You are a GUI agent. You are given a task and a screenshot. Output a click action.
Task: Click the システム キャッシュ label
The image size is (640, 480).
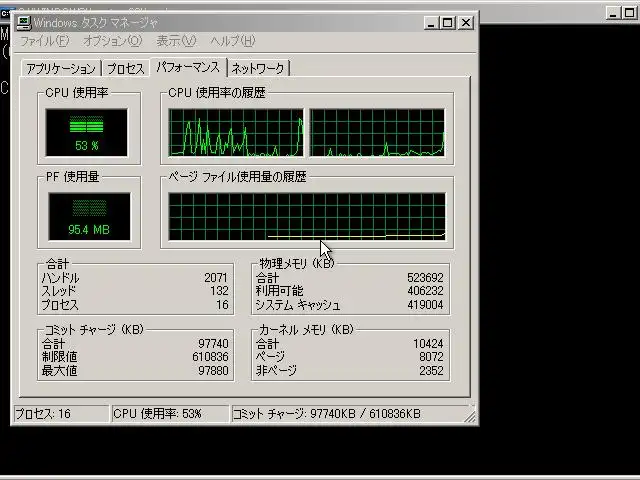pos(298,305)
